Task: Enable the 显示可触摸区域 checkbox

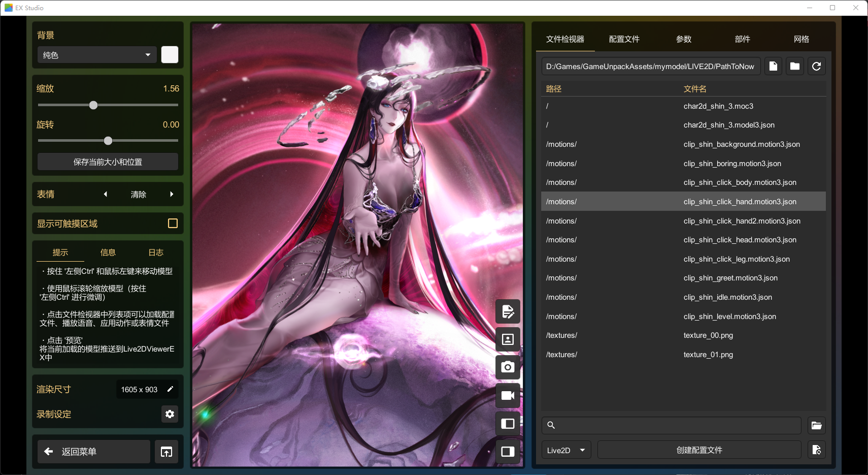Action: pos(173,224)
